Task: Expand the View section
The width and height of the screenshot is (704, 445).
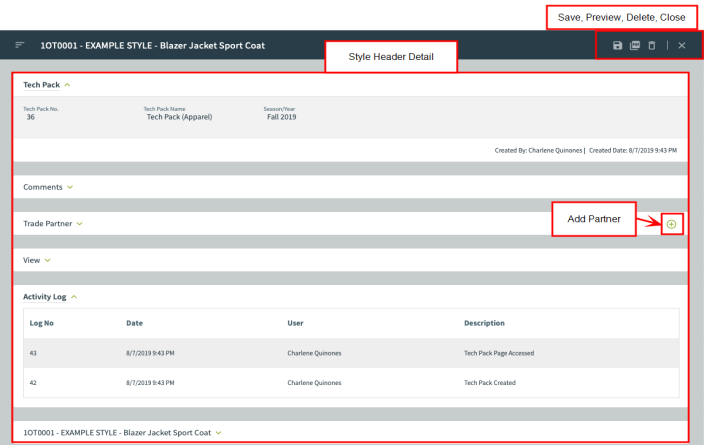Action: click(47, 260)
